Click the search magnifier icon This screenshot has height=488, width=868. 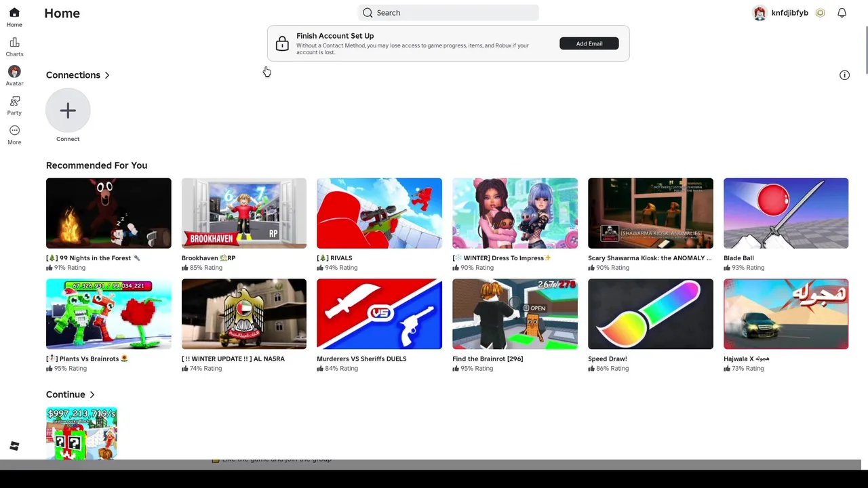tap(368, 13)
